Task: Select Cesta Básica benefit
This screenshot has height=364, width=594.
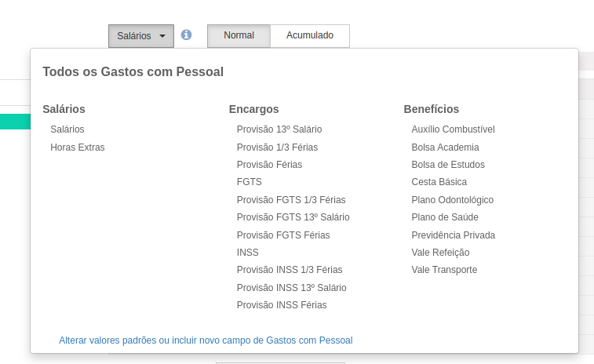Action: point(439,182)
